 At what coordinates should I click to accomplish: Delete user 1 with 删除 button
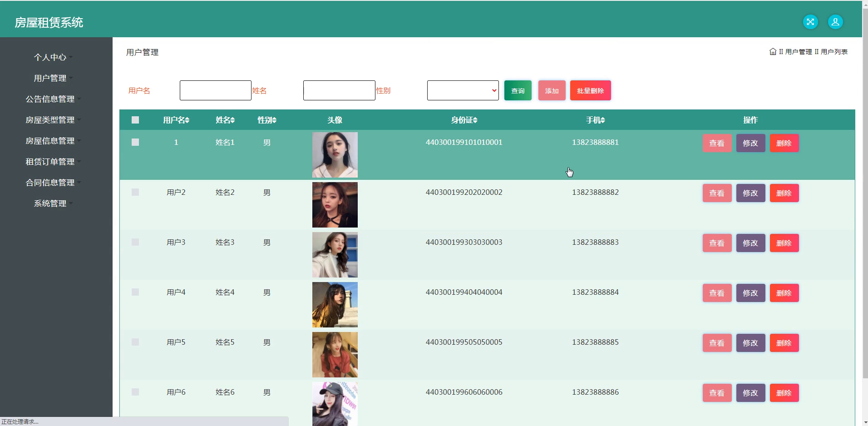pos(784,143)
